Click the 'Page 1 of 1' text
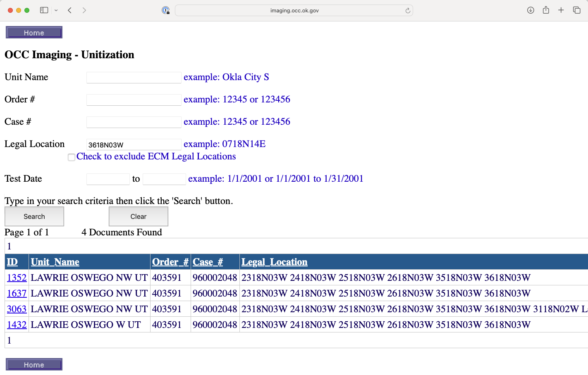Viewport: 588px width, 375px height. point(27,232)
